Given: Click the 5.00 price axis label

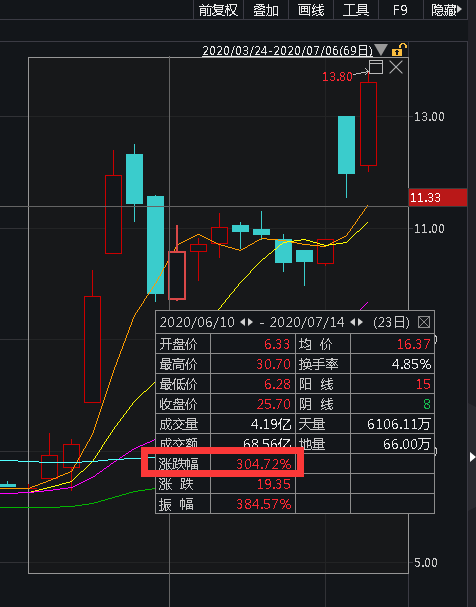Looking at the screenshot, I should click(x=426, y=562).
